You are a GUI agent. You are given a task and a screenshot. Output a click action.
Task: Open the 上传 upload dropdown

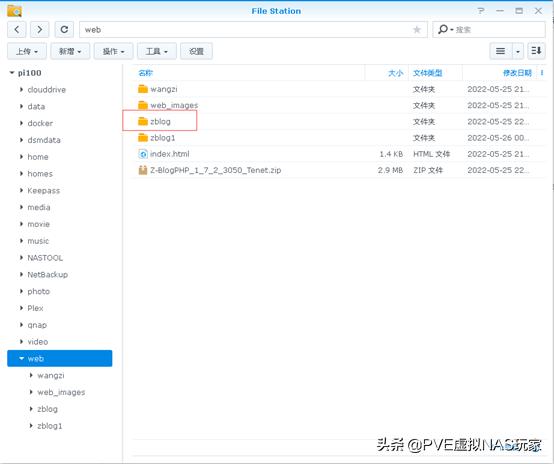click(27, 52)
